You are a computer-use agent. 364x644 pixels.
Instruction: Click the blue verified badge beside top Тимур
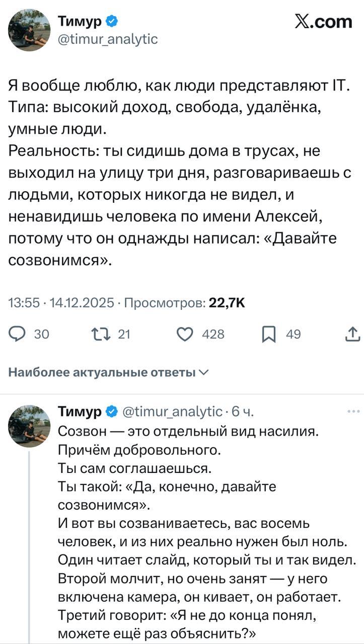(x=112, y=21)
